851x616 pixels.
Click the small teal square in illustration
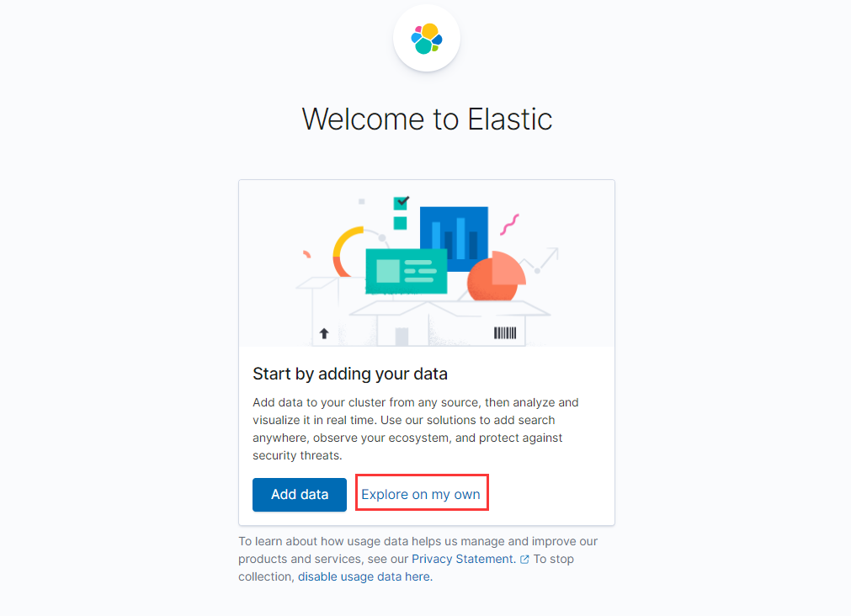click(401, 223)
